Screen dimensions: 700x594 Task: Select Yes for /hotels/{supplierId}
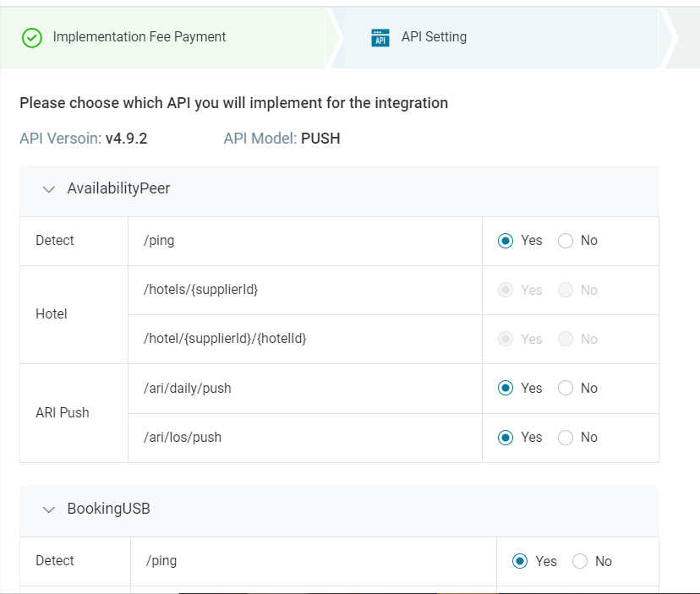(x=506, y=290)
